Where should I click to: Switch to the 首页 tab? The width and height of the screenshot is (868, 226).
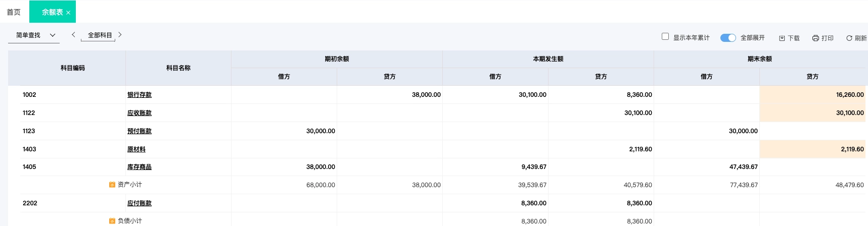pos(14,12)
